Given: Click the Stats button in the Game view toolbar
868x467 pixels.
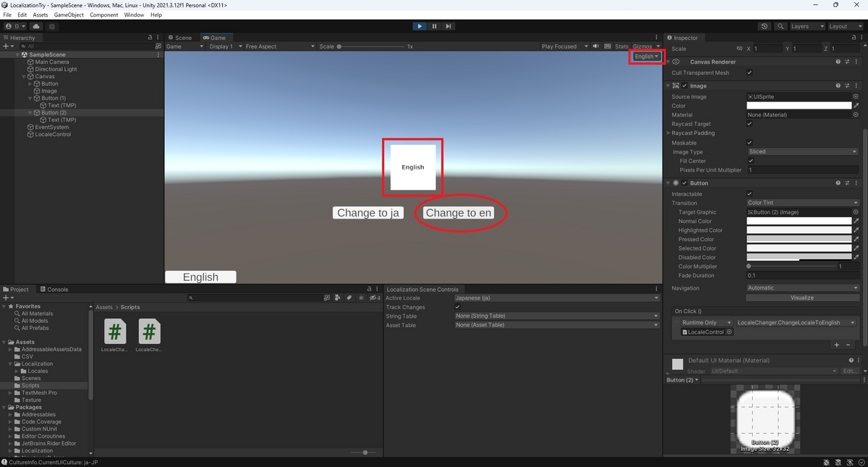Looking at the screenshot, I should (621, 46).
